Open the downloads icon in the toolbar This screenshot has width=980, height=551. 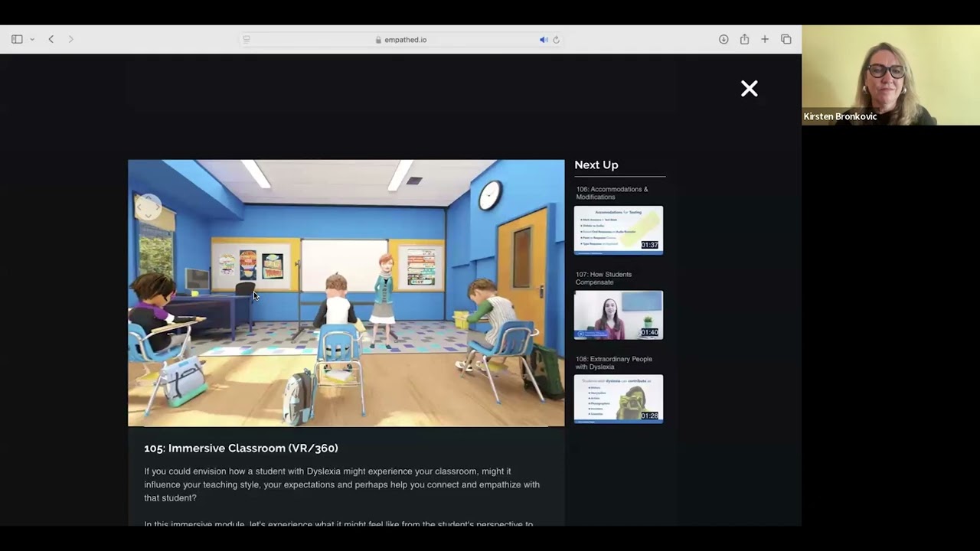[724, 39]
